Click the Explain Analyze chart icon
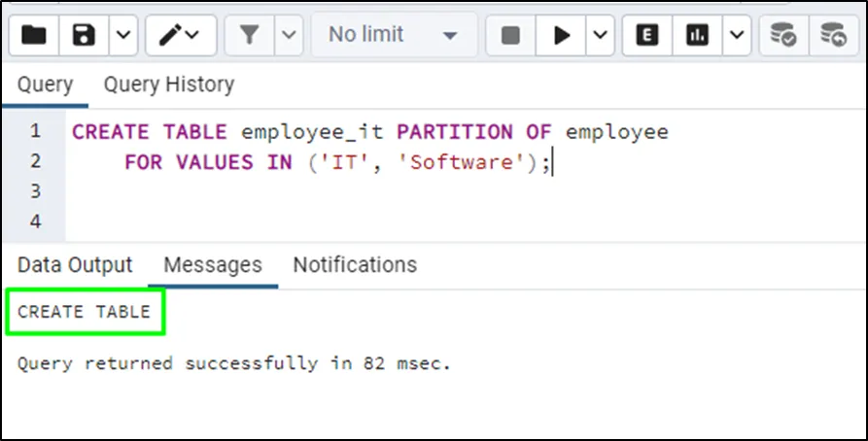 pyautogui.click(x=697, y=35)
